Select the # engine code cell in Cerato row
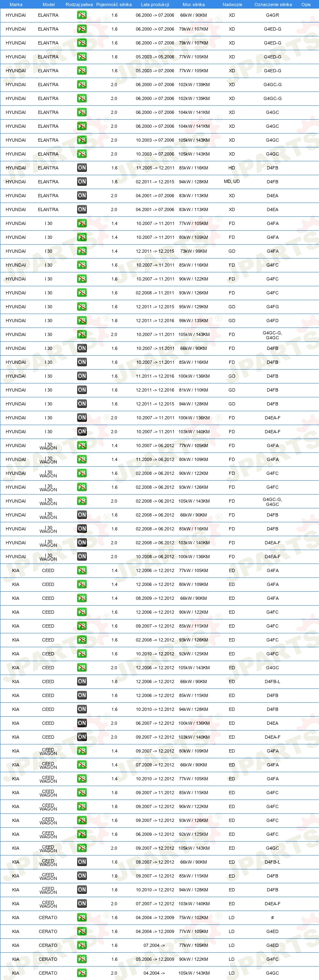Viewport: 319px width, 980px height. [x=272, y=918]
